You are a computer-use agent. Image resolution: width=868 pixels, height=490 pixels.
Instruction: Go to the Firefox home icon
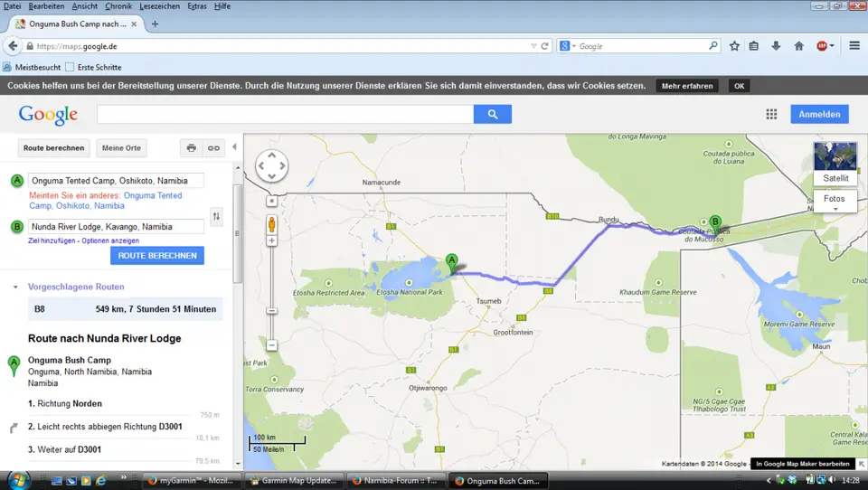pos(798,46)
